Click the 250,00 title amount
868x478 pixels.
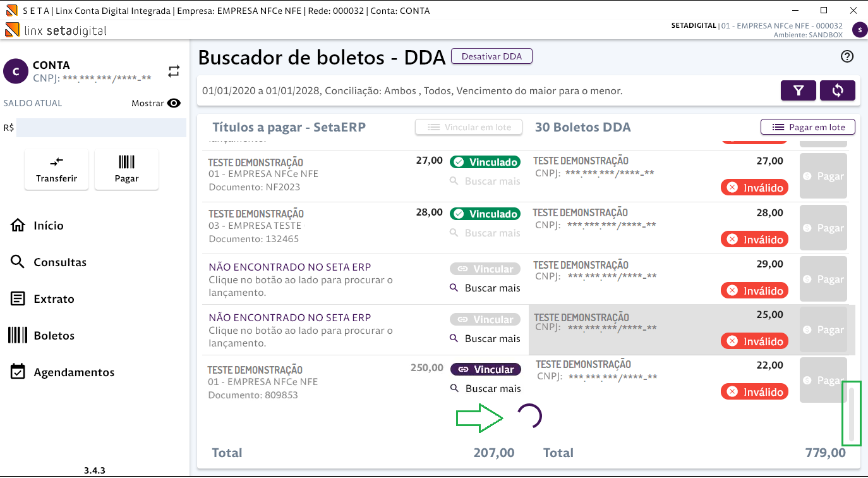coord(427,367)
